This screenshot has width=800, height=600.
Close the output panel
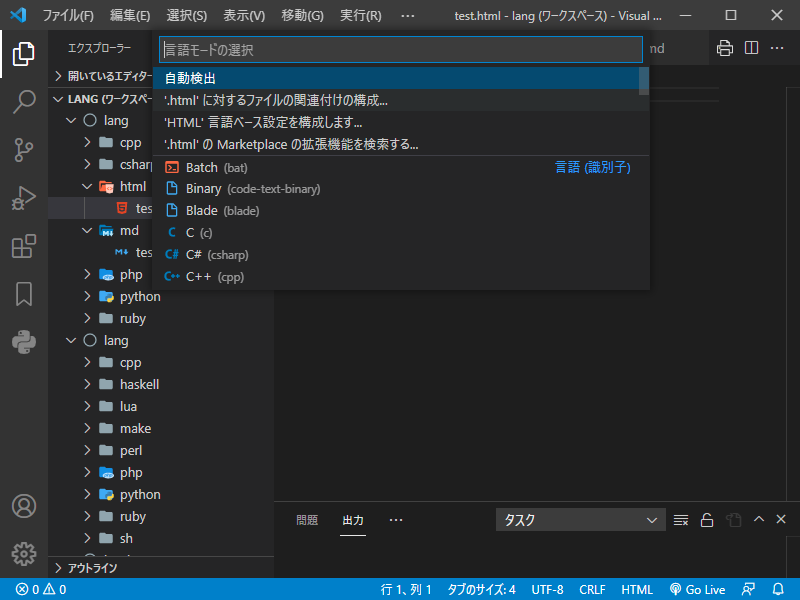coord(781,519)
